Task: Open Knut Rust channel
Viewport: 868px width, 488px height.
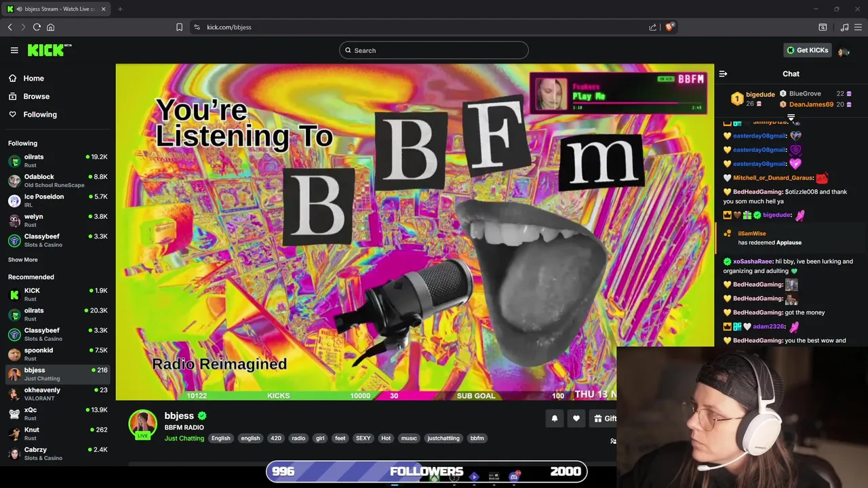Action: [58, 433]
